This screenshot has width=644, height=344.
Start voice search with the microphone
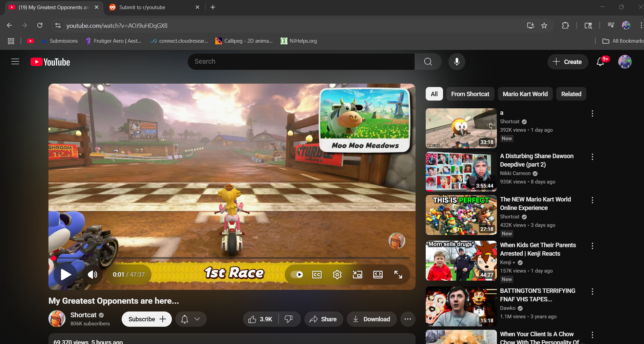457,62
